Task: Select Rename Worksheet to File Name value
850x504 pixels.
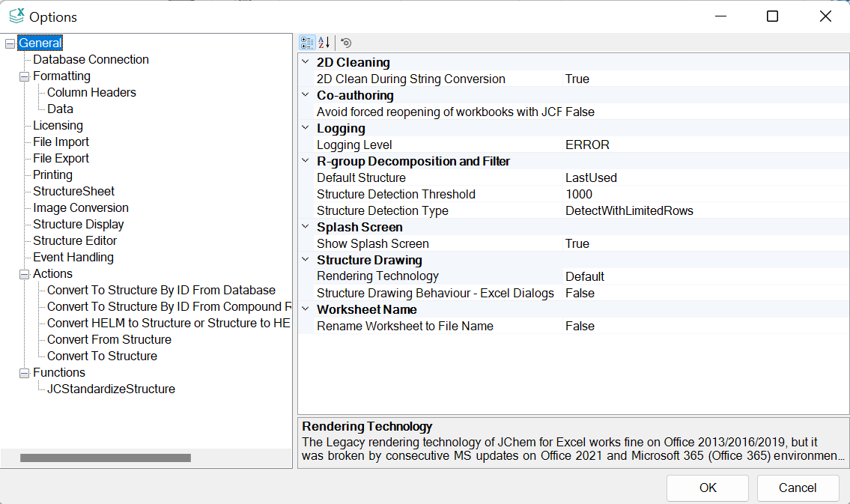Action: tap(704, 327)
